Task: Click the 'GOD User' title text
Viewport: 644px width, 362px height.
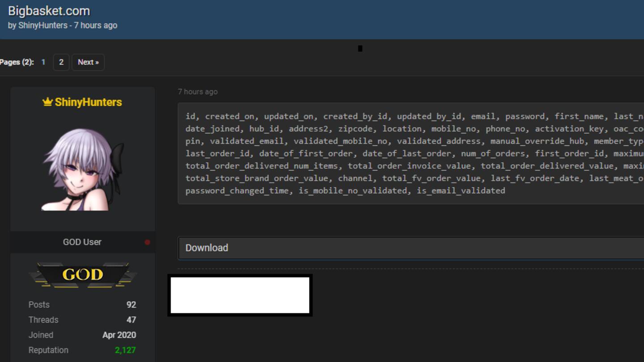Action: click(82, 242)
